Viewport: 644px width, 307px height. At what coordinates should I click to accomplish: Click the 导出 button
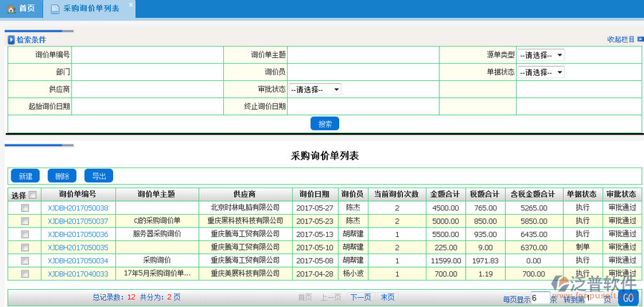coord(98,176)
